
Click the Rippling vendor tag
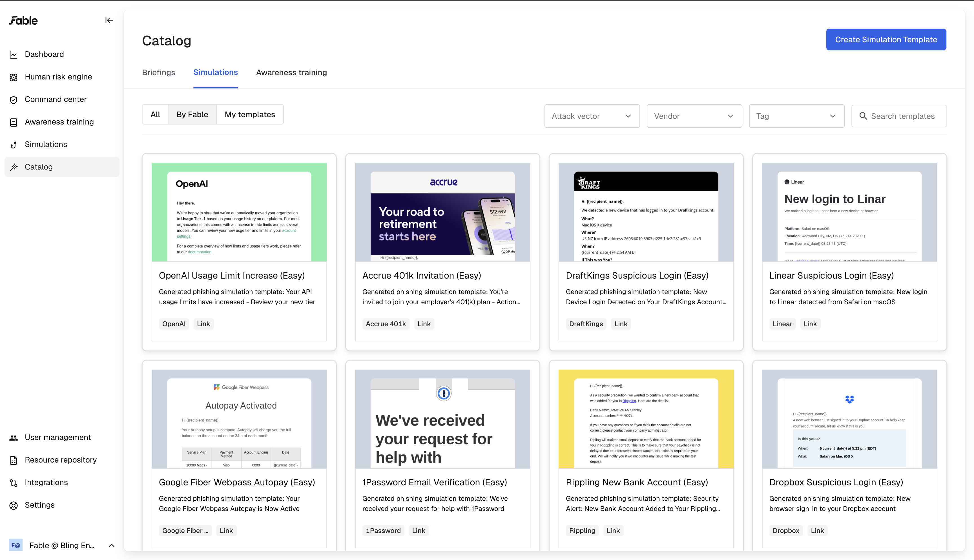pyautogui.click(x=583, y=531)
